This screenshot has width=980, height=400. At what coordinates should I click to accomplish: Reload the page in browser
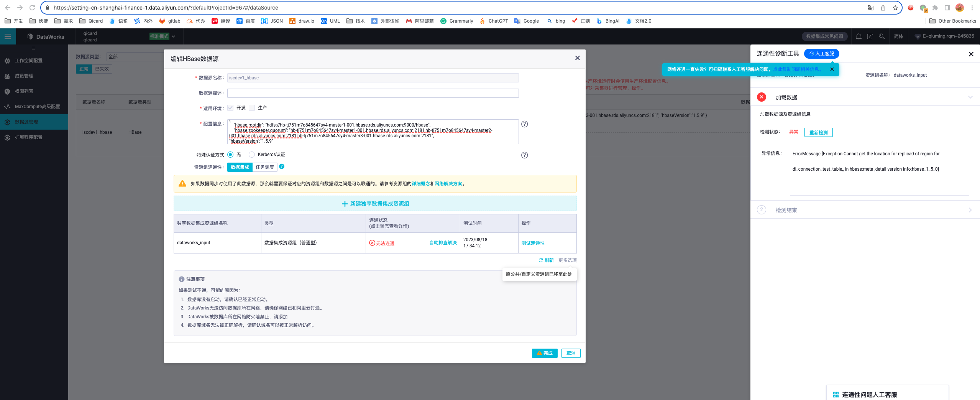(x=32, y=8)
